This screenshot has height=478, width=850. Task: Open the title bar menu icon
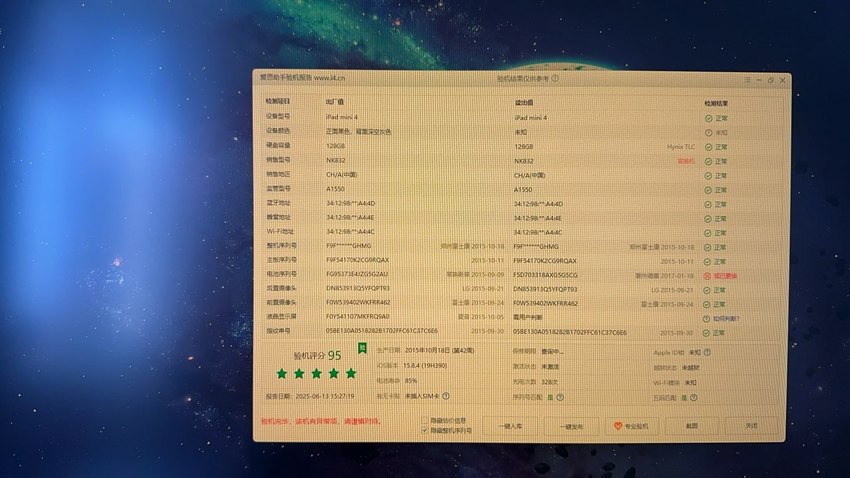tap(748, 80)
